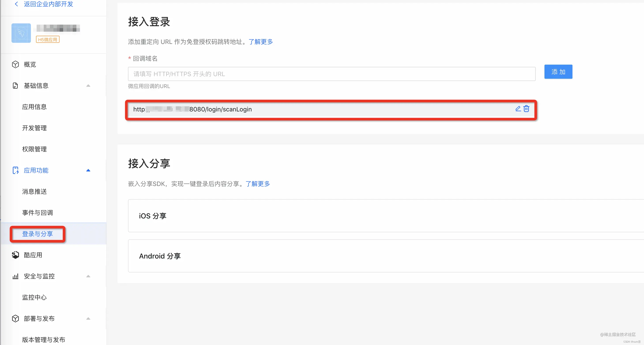
Task: Click the 添加 button
Action: pos(558,72)
